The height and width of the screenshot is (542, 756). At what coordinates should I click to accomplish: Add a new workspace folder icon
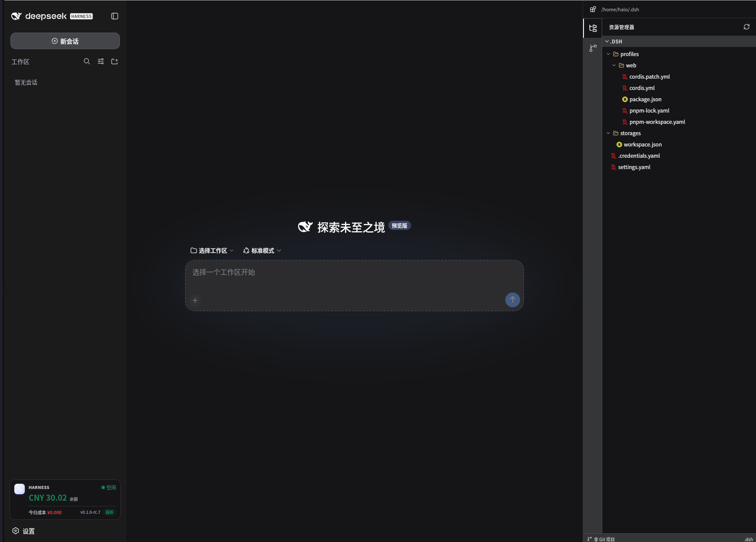pos(115,61)
